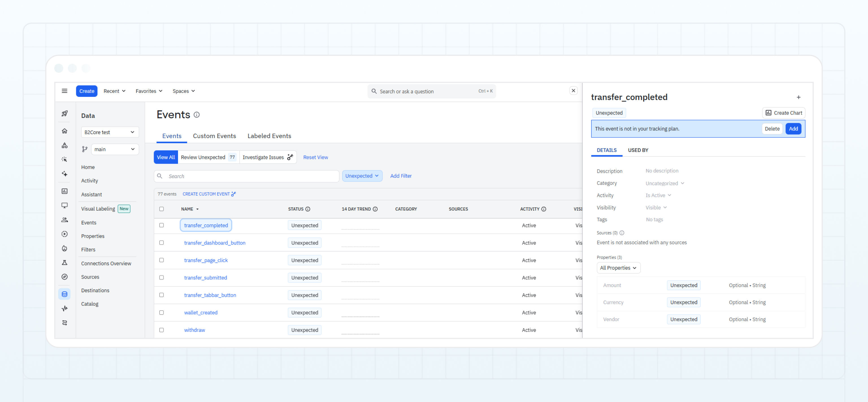Open the Experiment flask icon
Image resolution: width=868 pixels, height=402 pixels.
[x=65, y=263]
